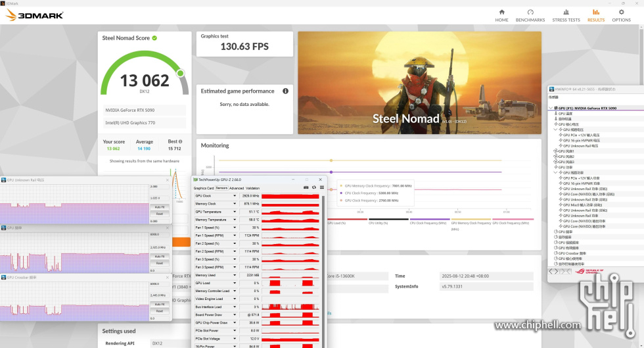Click the HWiNFO left arrow button
The image size is (644, 348).
tap(551, 271)
